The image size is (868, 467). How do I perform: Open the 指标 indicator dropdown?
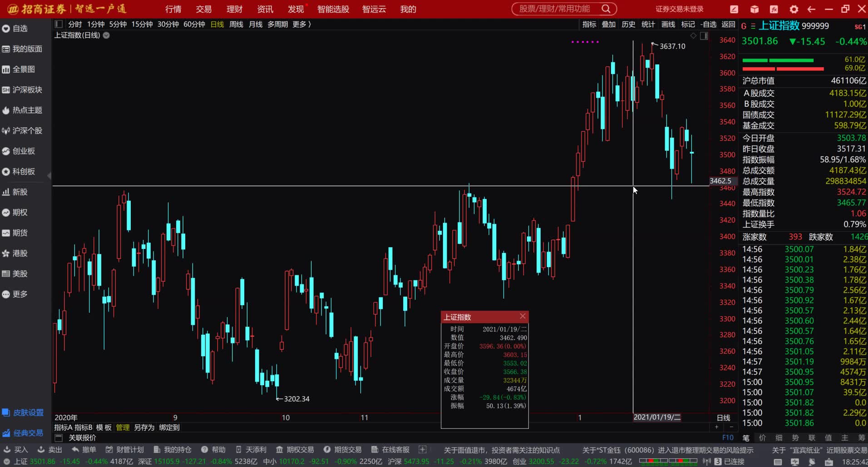[589, 24]
